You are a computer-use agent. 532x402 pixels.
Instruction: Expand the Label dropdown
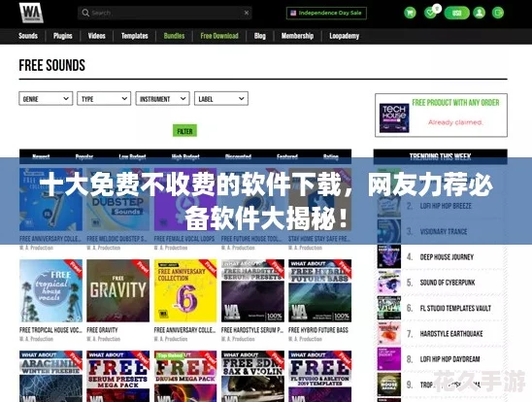coord(221,99)
